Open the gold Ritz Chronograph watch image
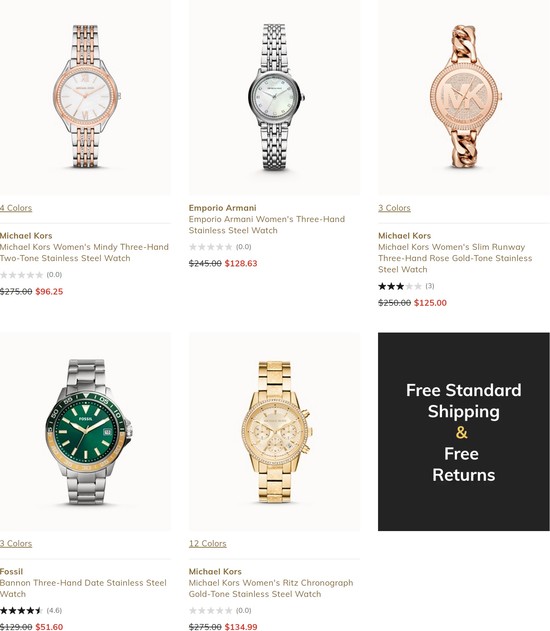The width and height of the screenshot is (550, 631). (x=274, y=431)
